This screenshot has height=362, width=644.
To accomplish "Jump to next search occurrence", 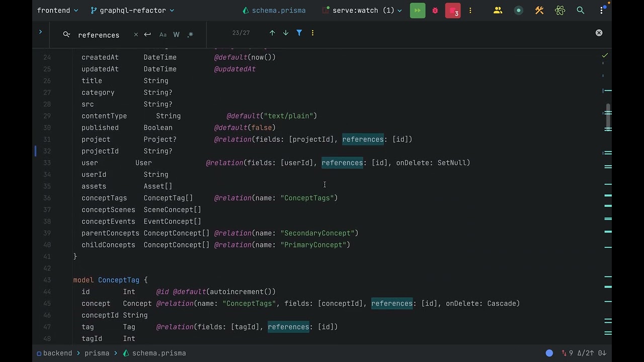I will [286, 33].
